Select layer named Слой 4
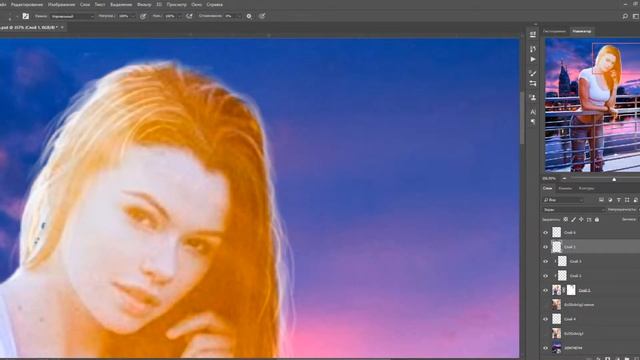 (570, 319)
